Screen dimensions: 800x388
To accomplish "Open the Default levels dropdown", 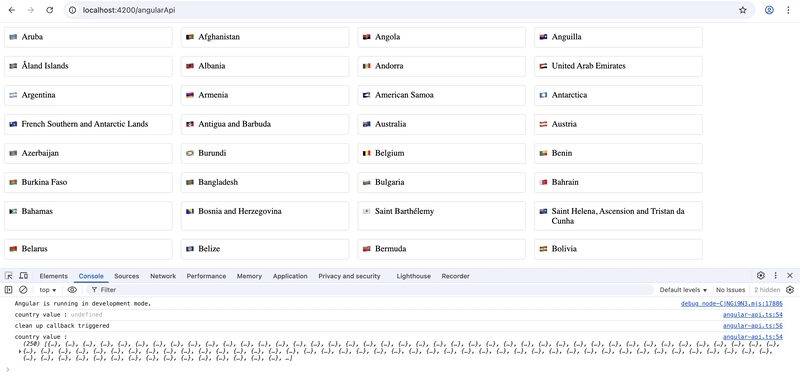I will 683,289.
